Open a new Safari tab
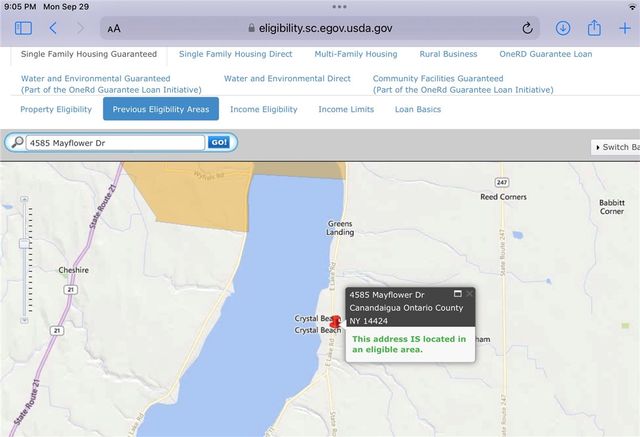The width and height of the screenshot is (640, 437). point(625,29)
